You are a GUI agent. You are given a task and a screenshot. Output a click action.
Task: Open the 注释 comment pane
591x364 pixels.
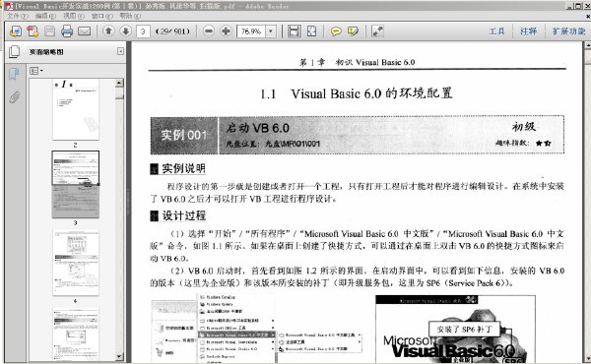point(528,31)
